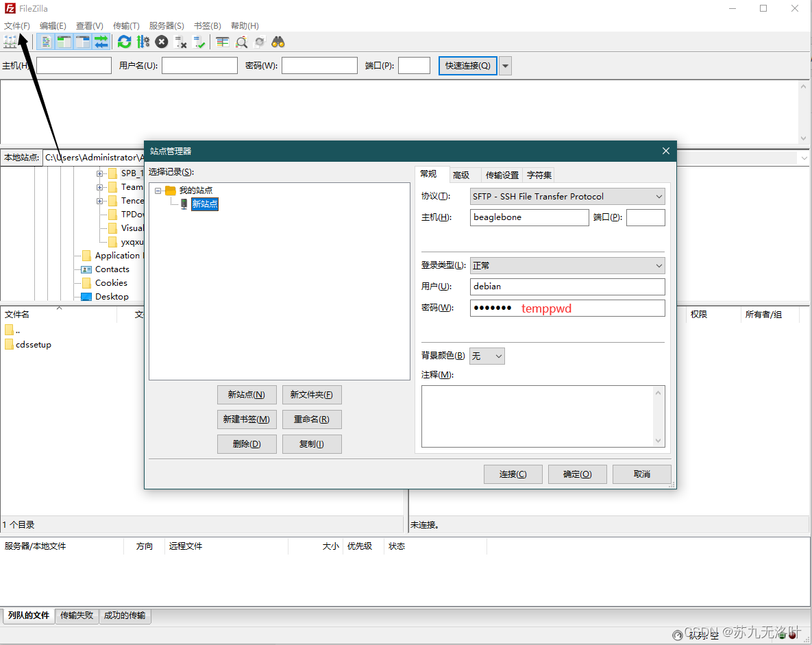The height and width of the screenshot is (645, 812).
Task: Click the 连接(C) button
Action: coord(513,474)
